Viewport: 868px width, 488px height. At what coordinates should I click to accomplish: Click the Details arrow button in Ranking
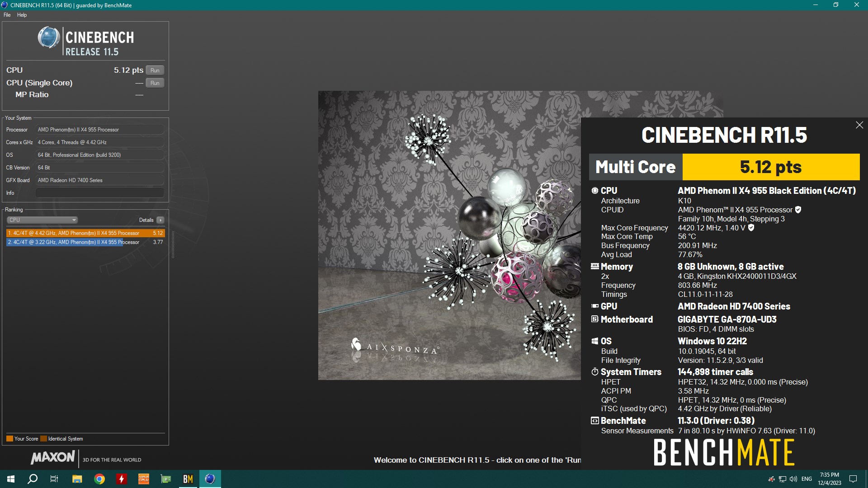click(160, 220)
